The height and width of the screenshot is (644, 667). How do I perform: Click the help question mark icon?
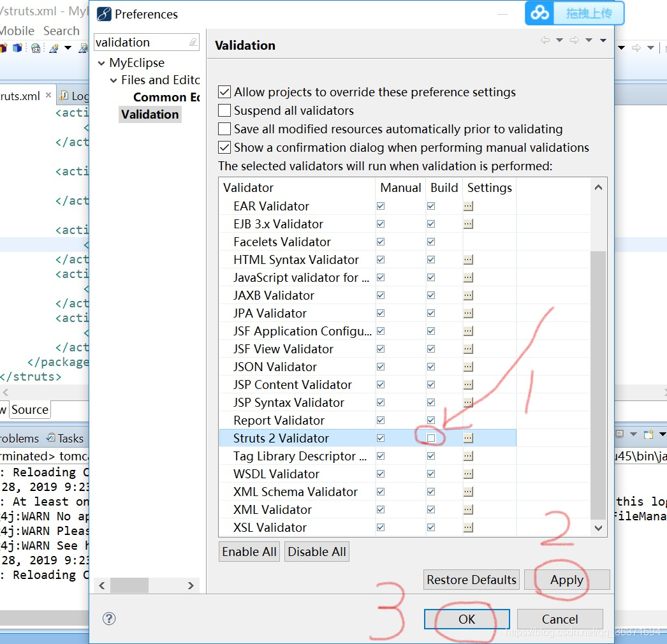[x=109, y=618]
